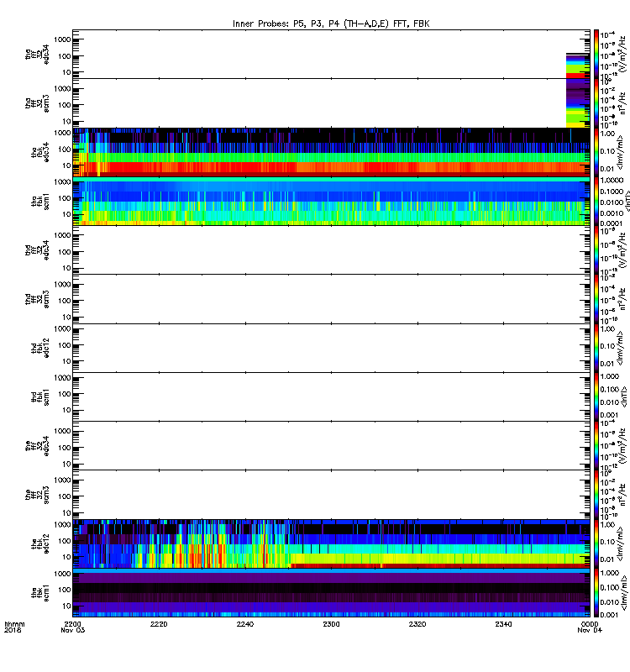Screen dimensions: 630x672
Task: Click the 'the fff 32 edc34' panel label
Action: [37, 446]
